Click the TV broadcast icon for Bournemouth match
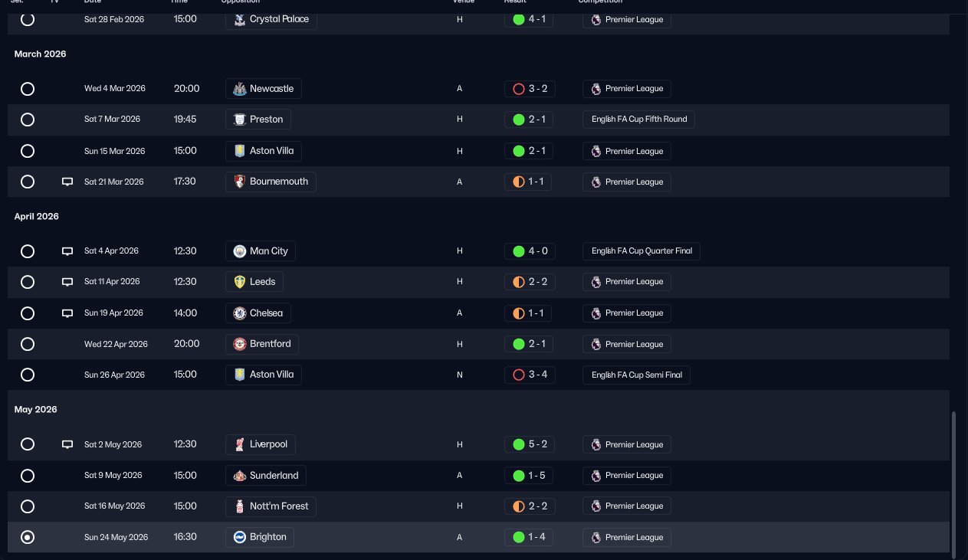The image size is (968, 560). 67,182
